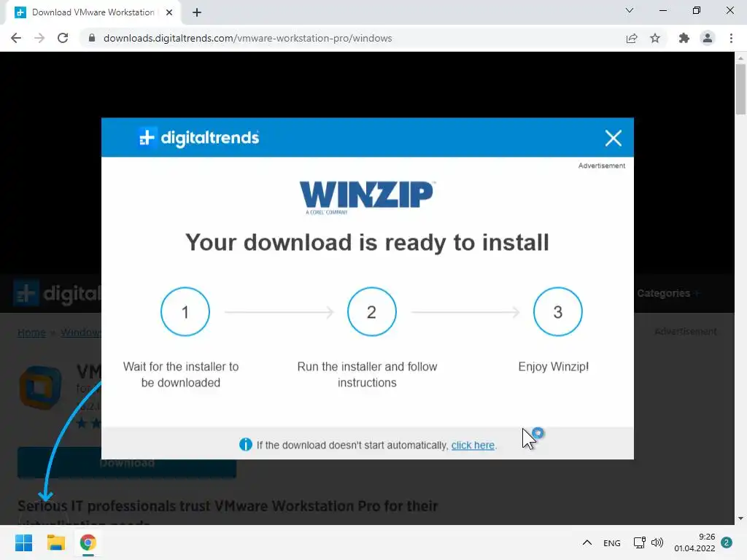The height and width of the screenshot is (560, 747).
Task: Open notifications badge showing 2
Action: [727, 542]
